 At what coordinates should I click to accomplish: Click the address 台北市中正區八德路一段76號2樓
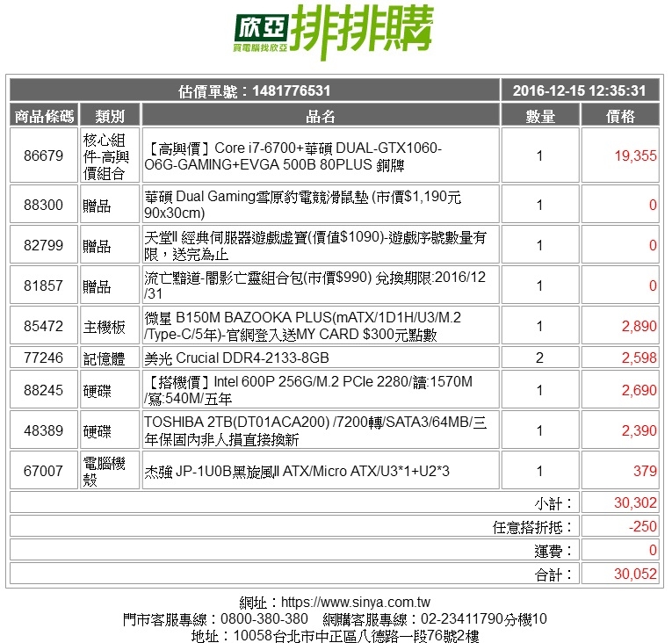point(376,636)
